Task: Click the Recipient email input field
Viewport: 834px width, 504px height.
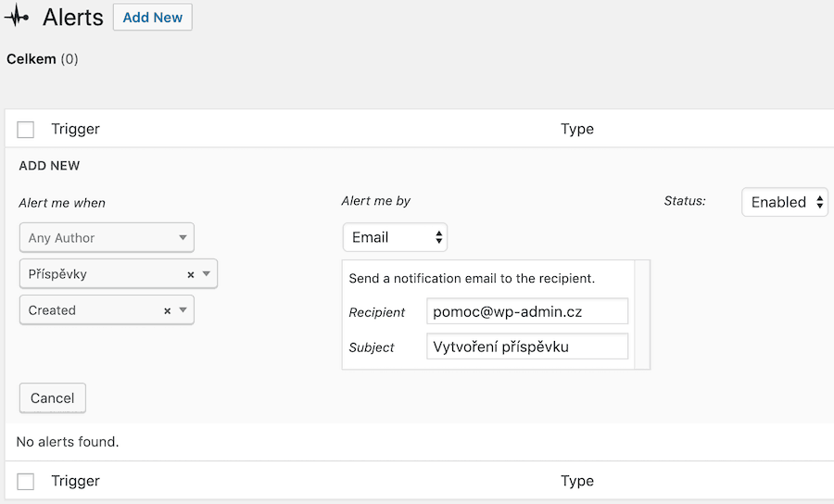Action: (x=527, y=311)
